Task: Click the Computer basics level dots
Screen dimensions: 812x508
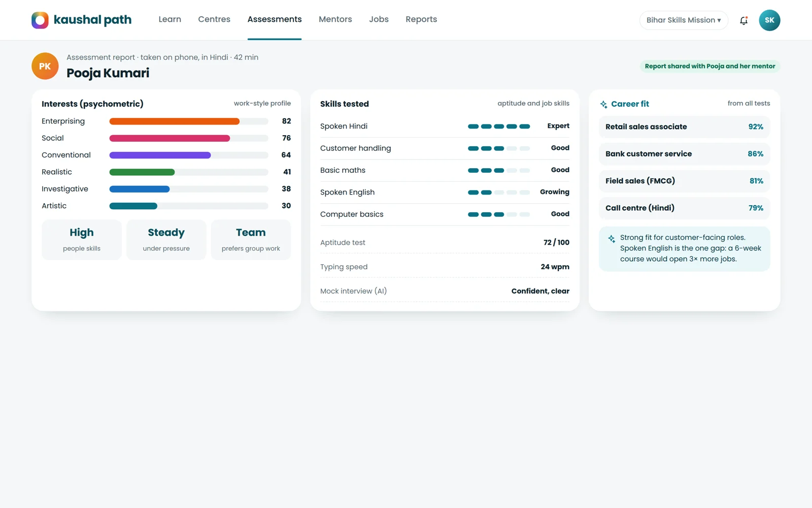Action: click(x=499, y=214)
